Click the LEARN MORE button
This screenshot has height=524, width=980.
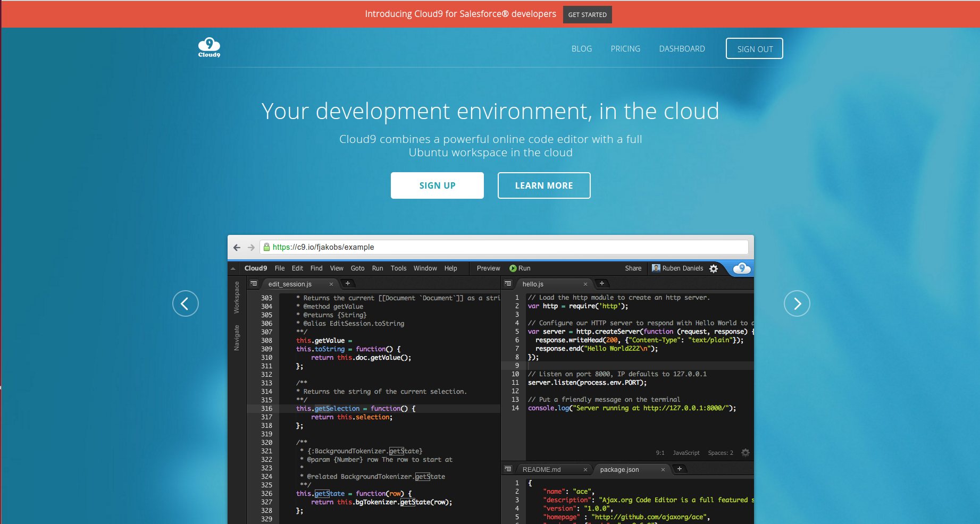(544, 185)
